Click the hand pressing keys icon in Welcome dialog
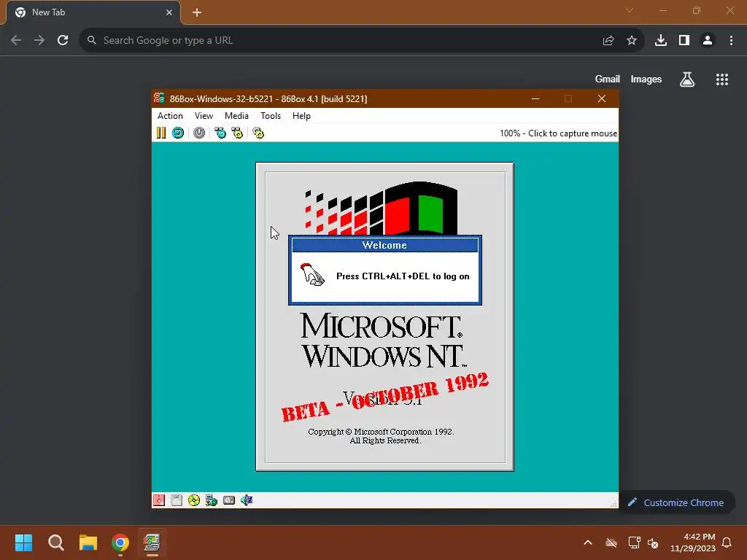Viewport: 747px width, 560px height. click(312, 275)
